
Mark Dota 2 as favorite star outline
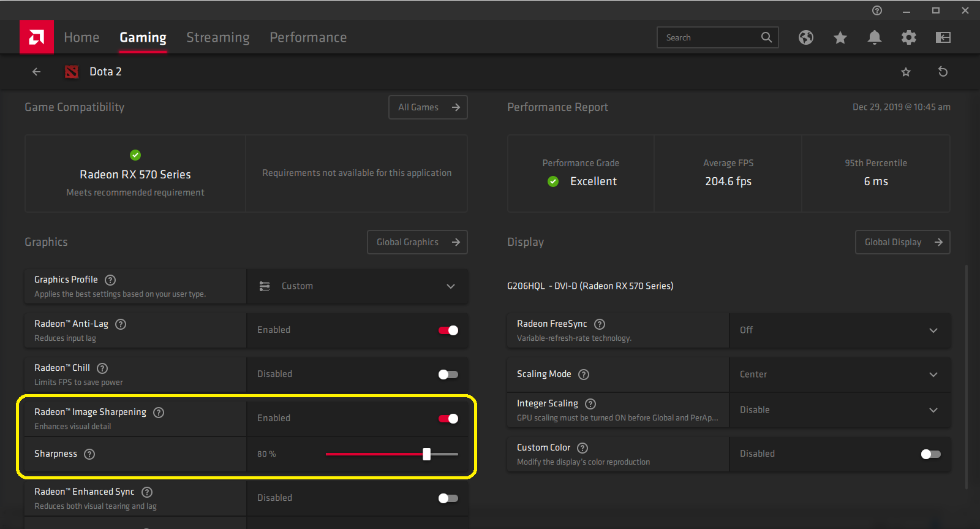coord(906,72)
